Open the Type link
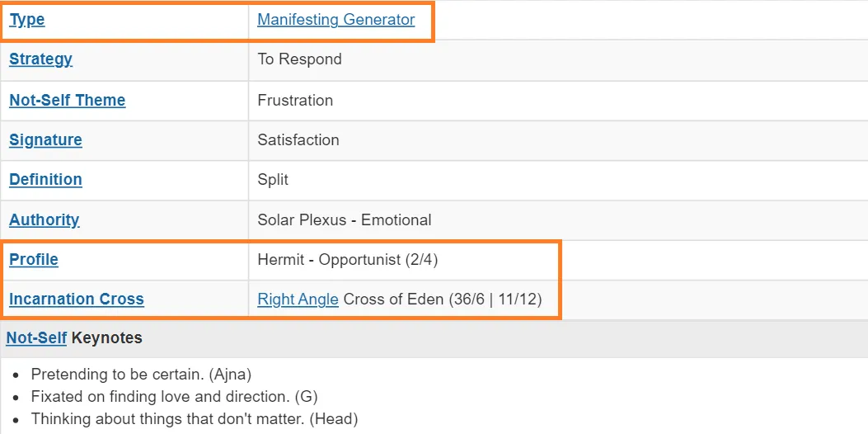The height and width of the screenshot is (434, 868). pyautogui.click(x=27, y=20)
